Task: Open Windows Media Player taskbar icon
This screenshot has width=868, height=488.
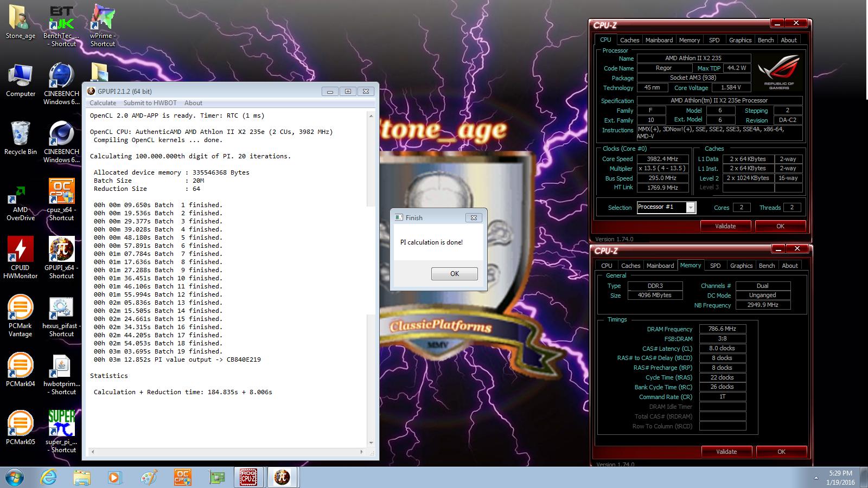Action: (114, 477)
